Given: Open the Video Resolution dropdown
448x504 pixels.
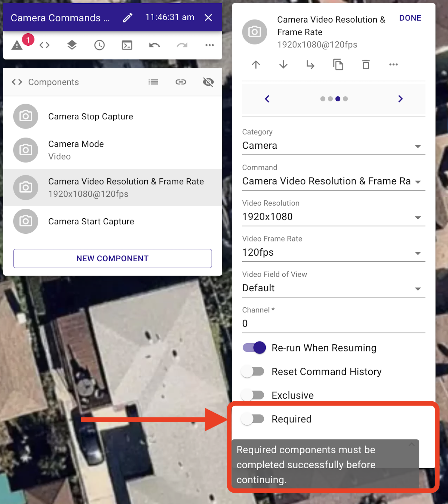Looking at the screenshot, I should [333, 217].
